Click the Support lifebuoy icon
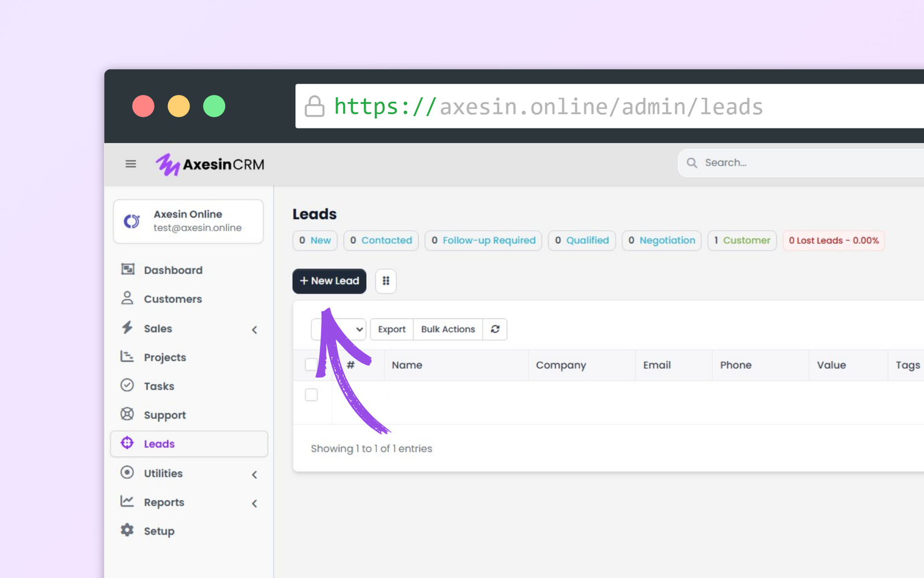 127,414
